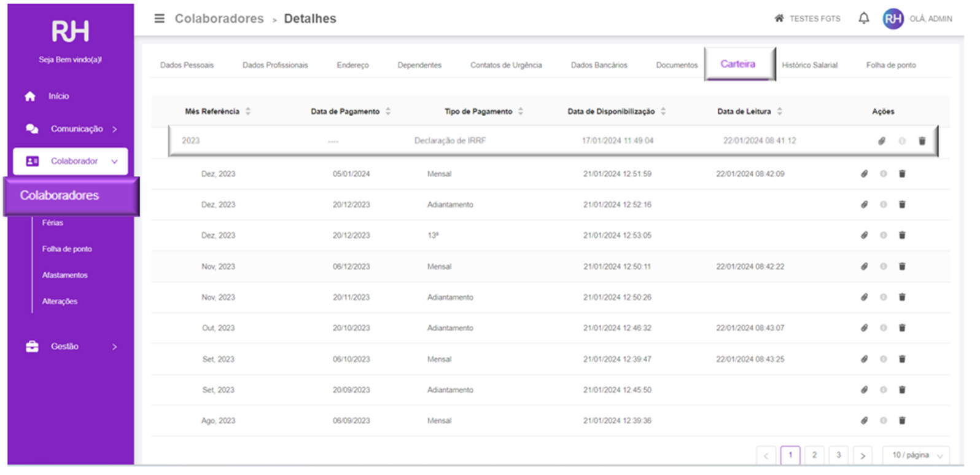Open attachment for Set 2023 Mensal row
Screen dimensions: 980x475
coord(864,359)
